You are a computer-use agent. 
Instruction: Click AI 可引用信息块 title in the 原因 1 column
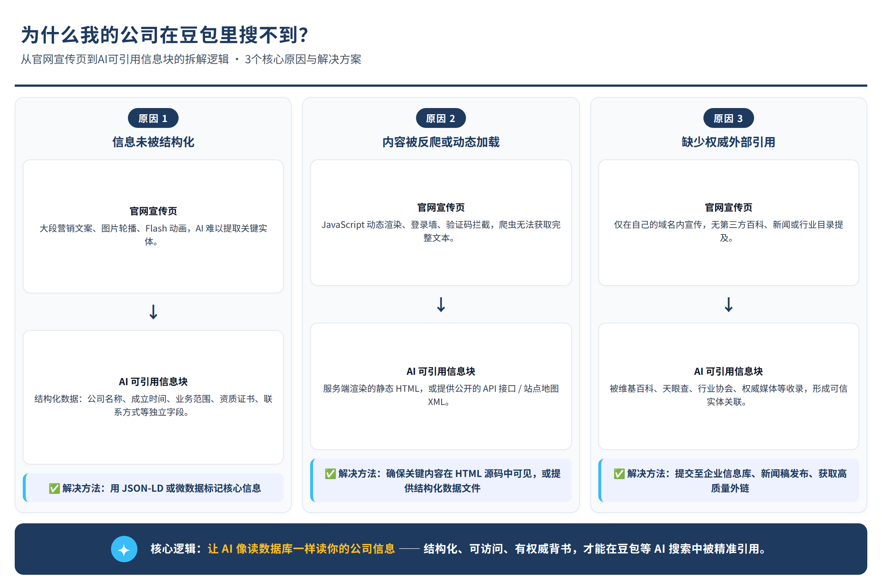[x=153, y=382]
